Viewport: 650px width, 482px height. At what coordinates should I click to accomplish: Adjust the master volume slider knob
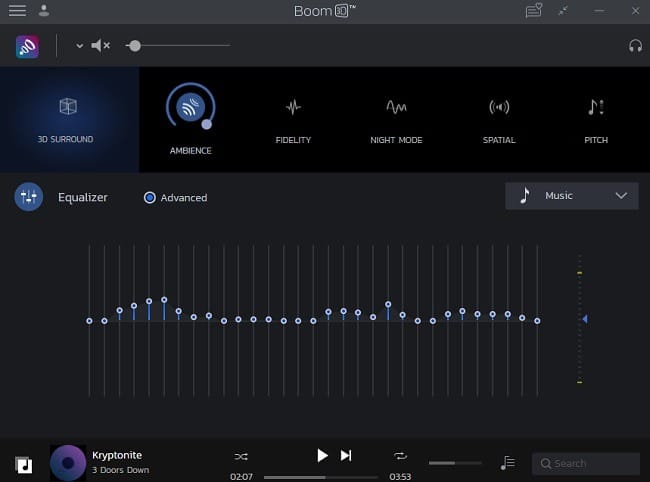134,46
